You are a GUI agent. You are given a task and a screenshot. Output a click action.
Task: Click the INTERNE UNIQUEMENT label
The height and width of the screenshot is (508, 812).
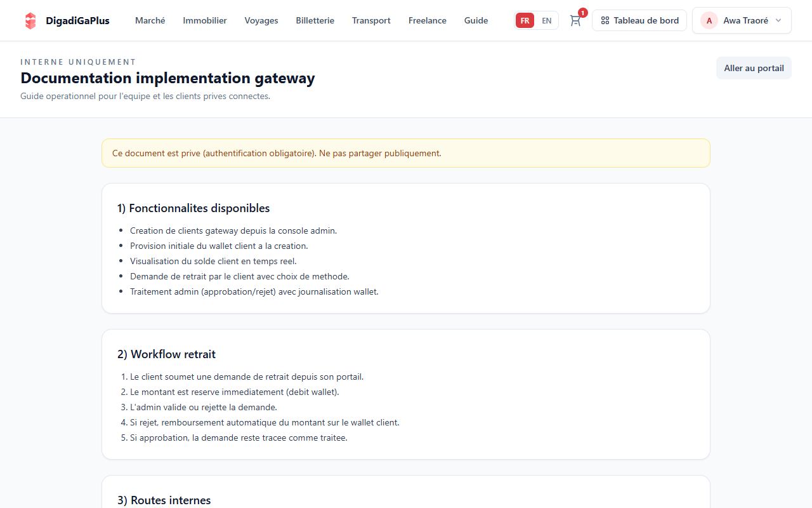click(78, 62)
